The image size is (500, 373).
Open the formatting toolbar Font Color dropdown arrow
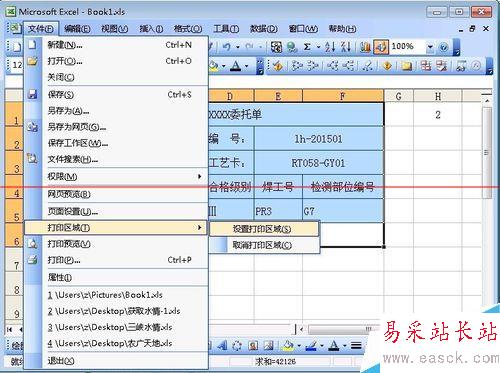[x=246, y=66]
